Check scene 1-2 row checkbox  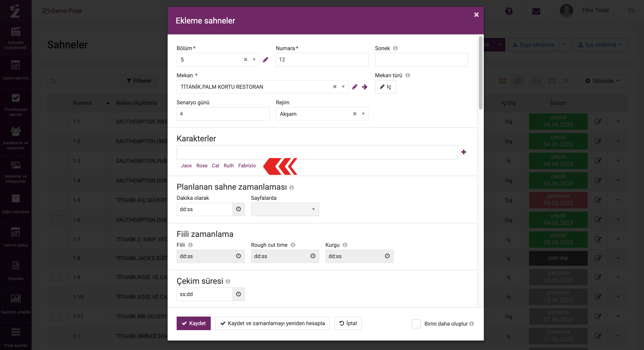pyautogui.click(x=56, y=141)
